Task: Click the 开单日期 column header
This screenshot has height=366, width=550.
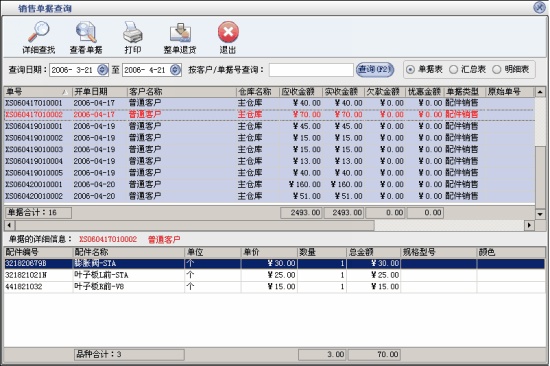Action: (100, 92)
